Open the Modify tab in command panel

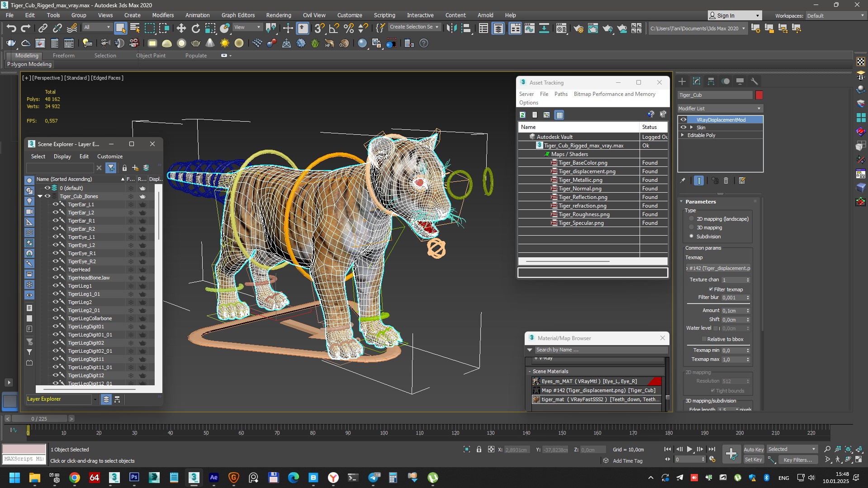click(x=697, y=81)
